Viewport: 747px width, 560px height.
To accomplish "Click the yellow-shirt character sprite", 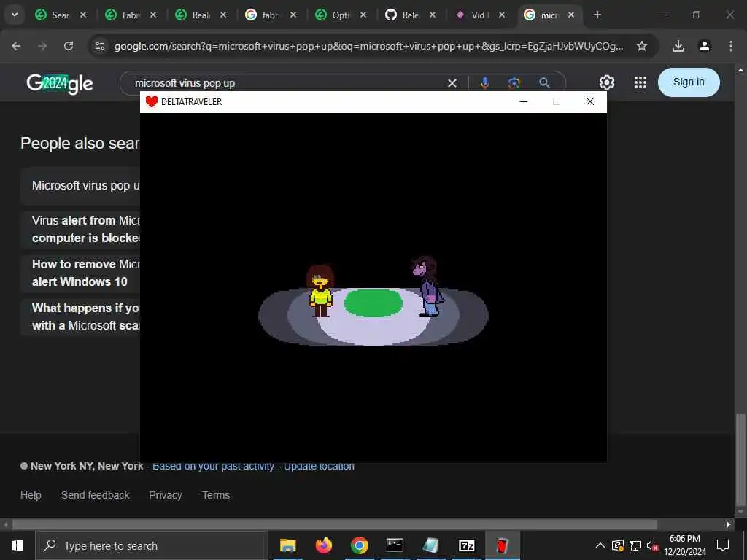I will tap(320, 291).
